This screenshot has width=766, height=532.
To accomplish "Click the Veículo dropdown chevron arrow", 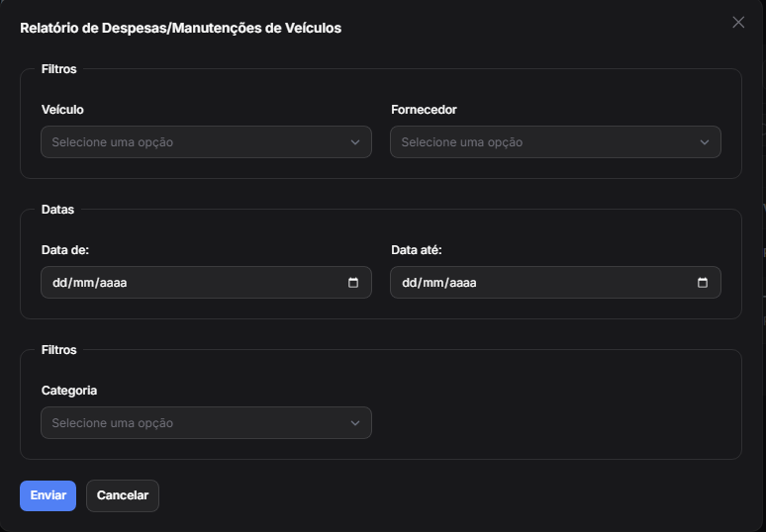I will (355, 142).
